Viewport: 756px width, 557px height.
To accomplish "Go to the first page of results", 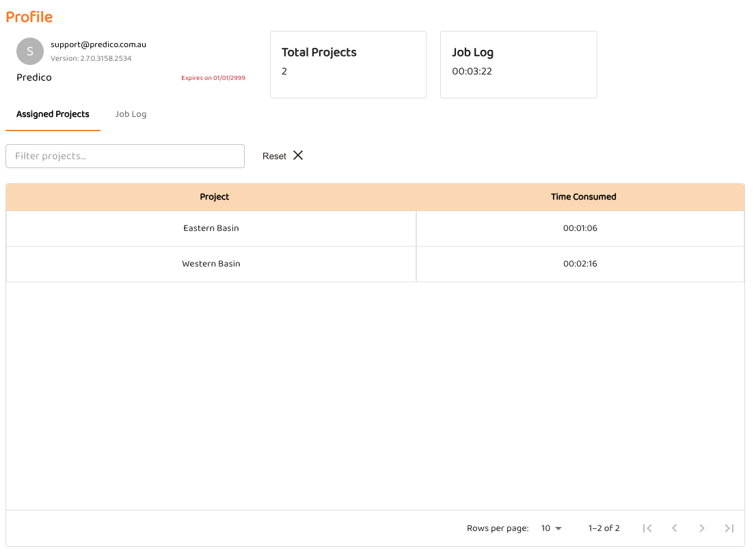I will pos(647,528).
